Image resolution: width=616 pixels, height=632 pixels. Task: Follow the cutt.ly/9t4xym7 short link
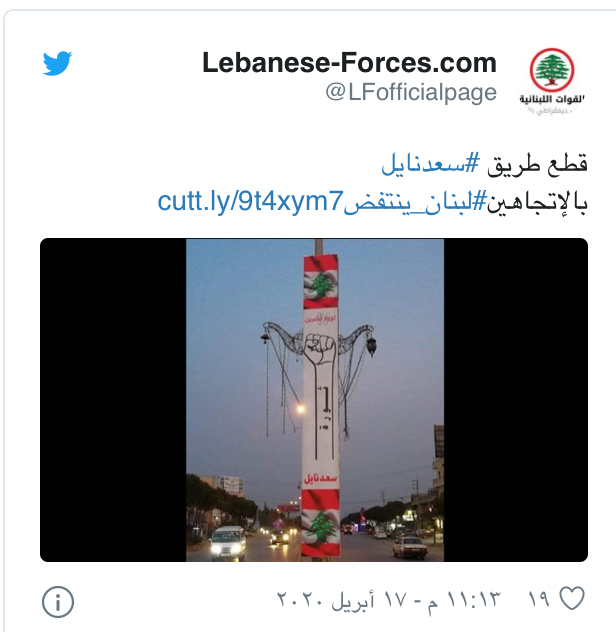(250, 201)
